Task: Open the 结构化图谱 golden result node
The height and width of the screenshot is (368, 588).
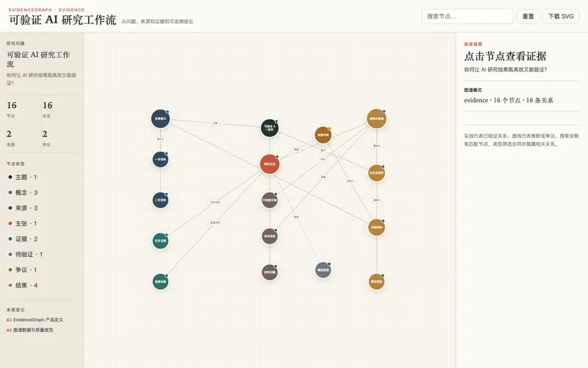Action: [x=376, y=118]
